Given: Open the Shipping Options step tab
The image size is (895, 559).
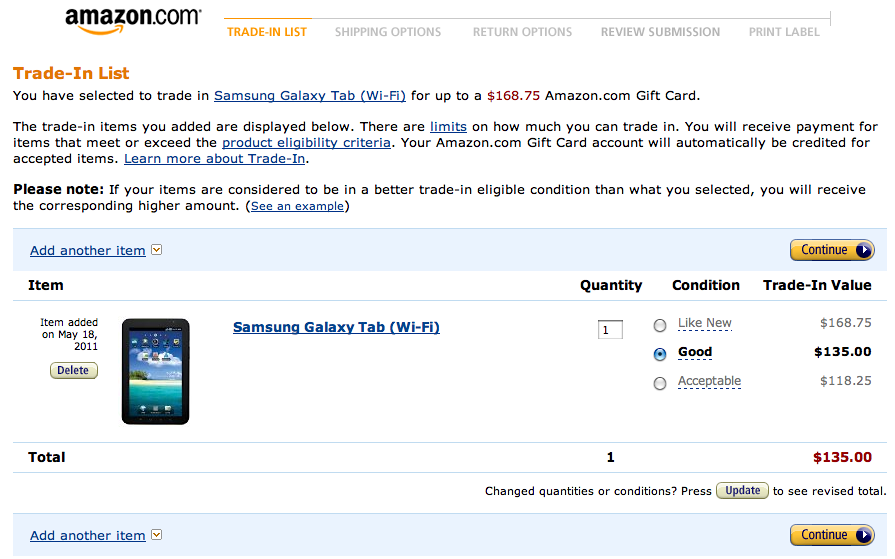Looking at the screenshot, I should (x=388, y=32).
